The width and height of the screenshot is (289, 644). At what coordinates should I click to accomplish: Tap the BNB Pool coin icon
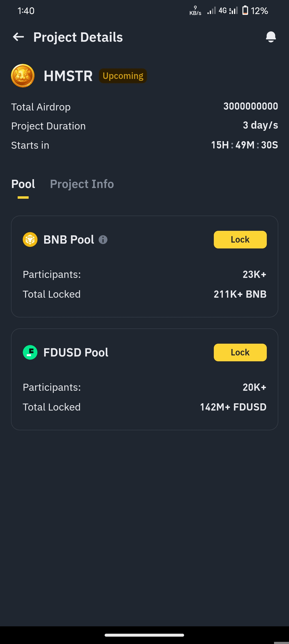[30, 239]
